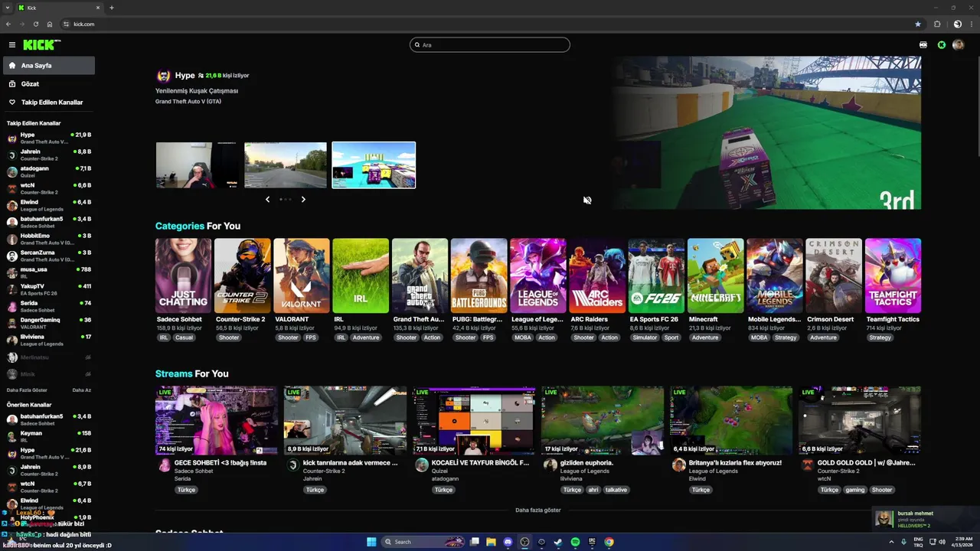Viewport: 980px width, 551px height.
Task: Open SercanZurna followed channel
Action: point(49,256)
